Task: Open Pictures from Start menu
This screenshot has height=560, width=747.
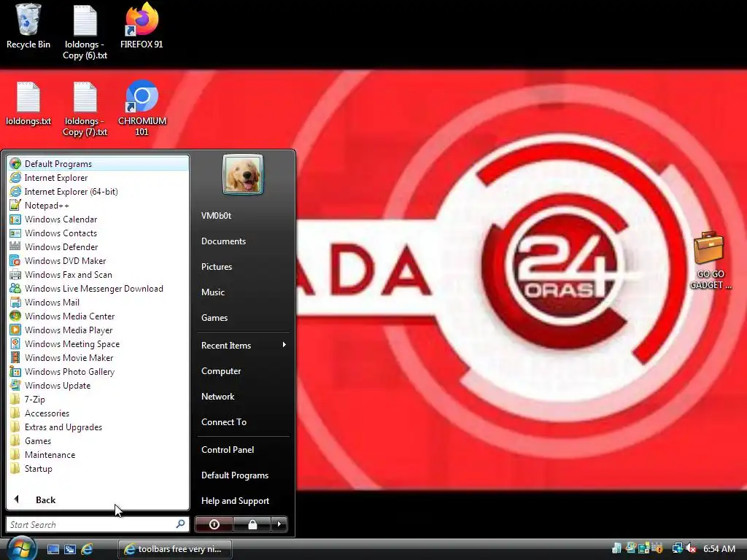Action: (216, 266)
